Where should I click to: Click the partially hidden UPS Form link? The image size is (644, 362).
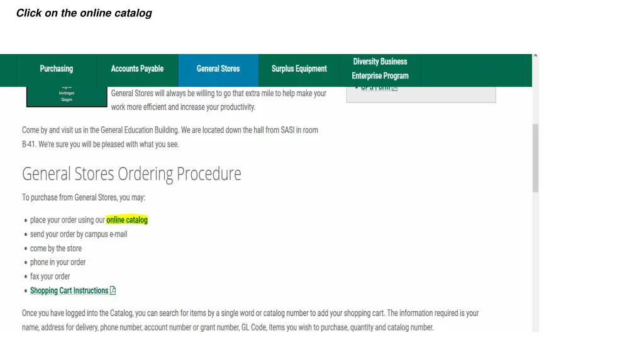(x=375, y=88)
